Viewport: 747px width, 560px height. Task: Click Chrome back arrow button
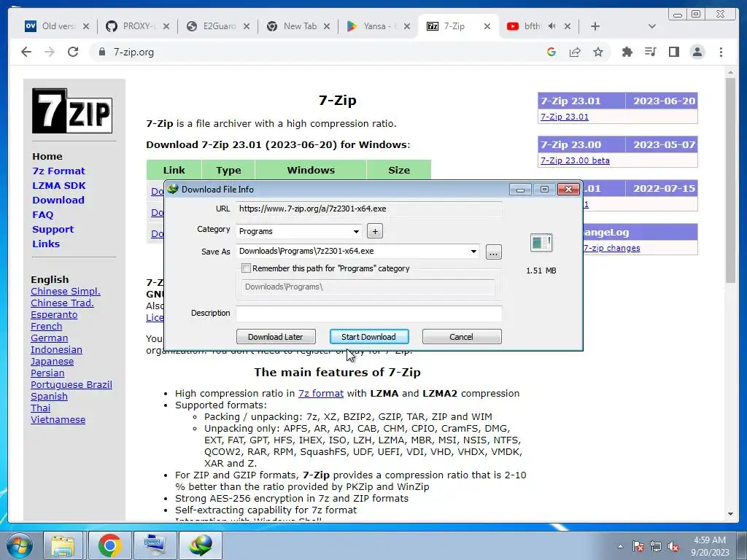point(26,52)
